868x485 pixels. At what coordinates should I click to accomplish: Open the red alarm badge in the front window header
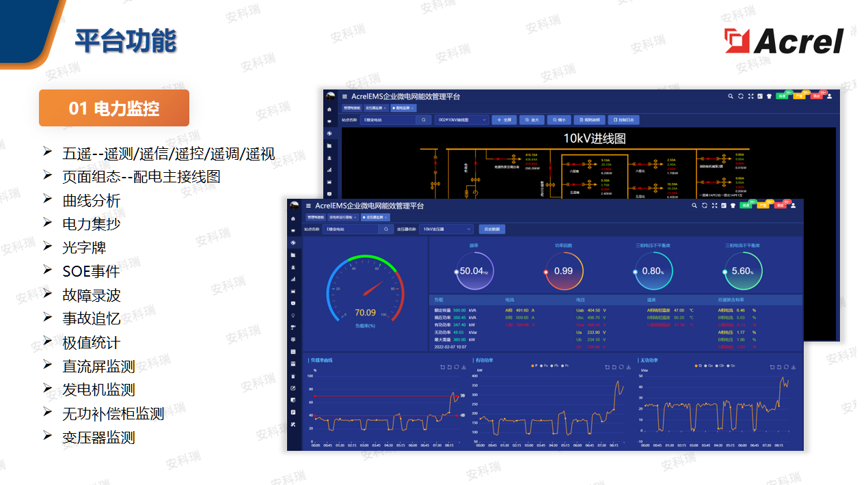(x=780, y=206)
